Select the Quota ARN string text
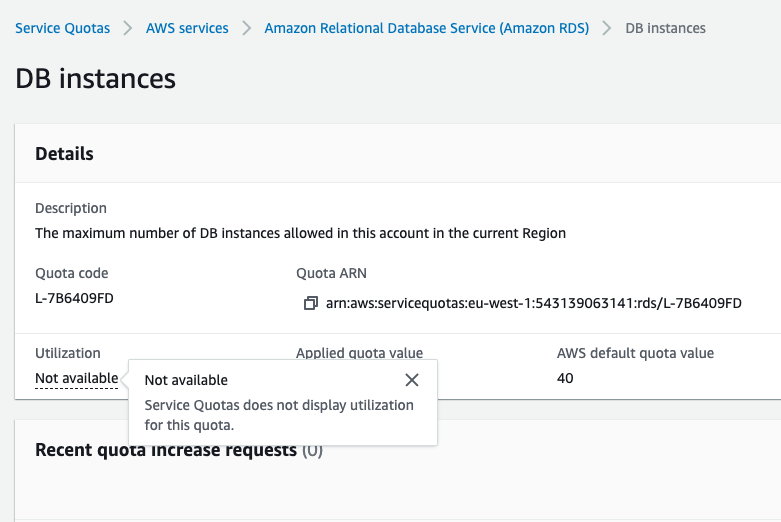781x522 pixels. 533,303
